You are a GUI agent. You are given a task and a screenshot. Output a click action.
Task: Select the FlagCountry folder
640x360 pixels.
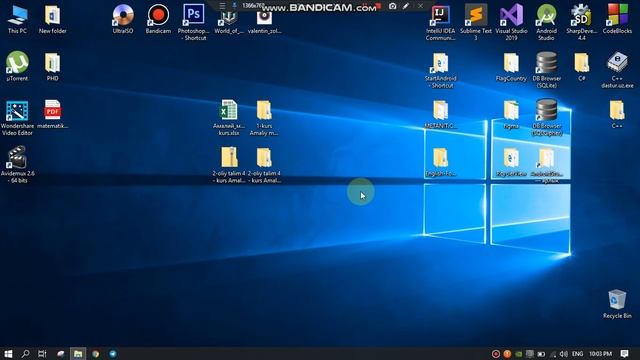click(x=511, y=67)
